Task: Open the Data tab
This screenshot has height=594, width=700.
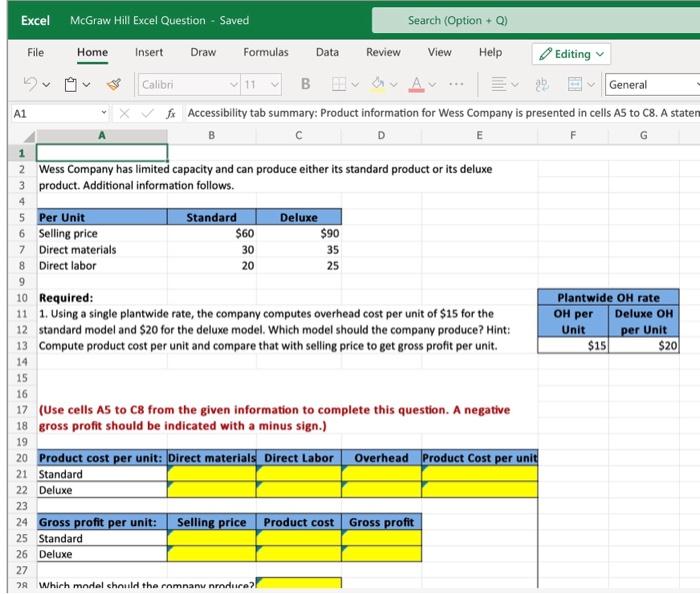Action: coord(327,53)
